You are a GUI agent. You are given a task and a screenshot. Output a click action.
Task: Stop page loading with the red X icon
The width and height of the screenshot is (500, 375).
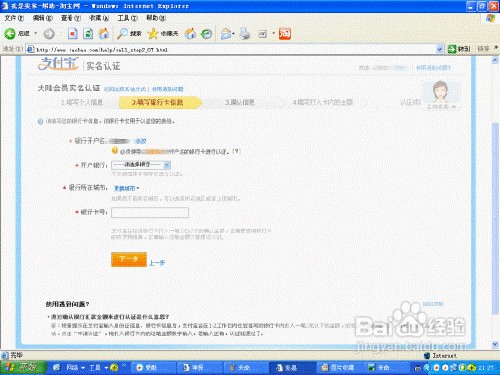pyautogui.click(x=73, y=34)
